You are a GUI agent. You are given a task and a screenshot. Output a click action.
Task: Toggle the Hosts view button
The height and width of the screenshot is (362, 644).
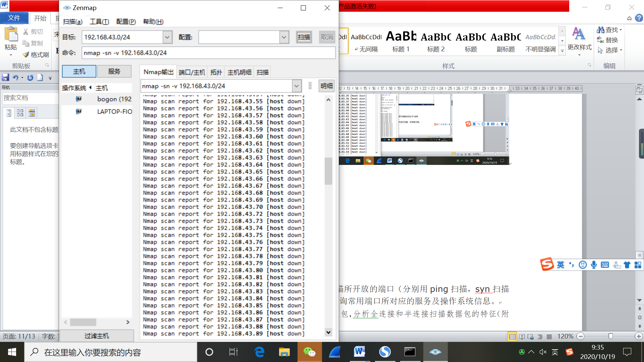point(79,71)
